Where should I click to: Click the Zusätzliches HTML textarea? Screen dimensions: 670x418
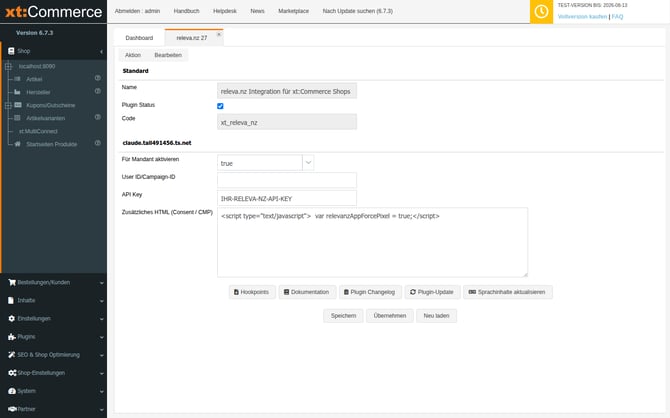(372, 242)
